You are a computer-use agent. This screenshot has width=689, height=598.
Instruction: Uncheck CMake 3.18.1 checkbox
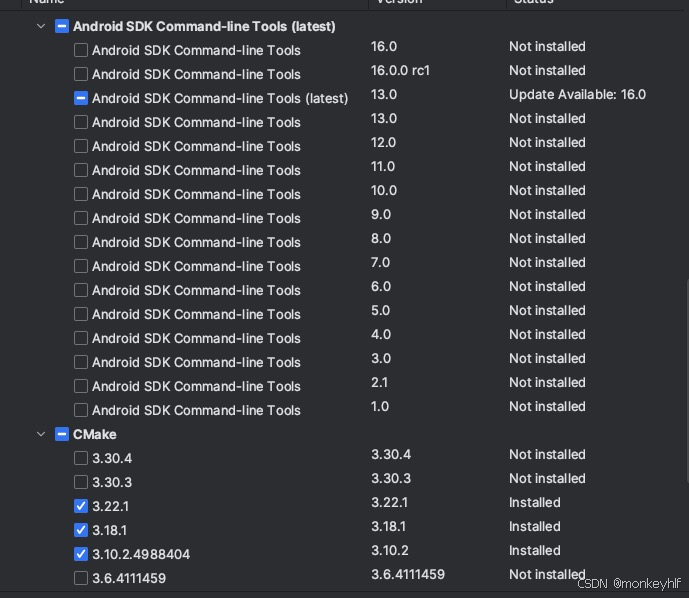(x=81, y=530)
